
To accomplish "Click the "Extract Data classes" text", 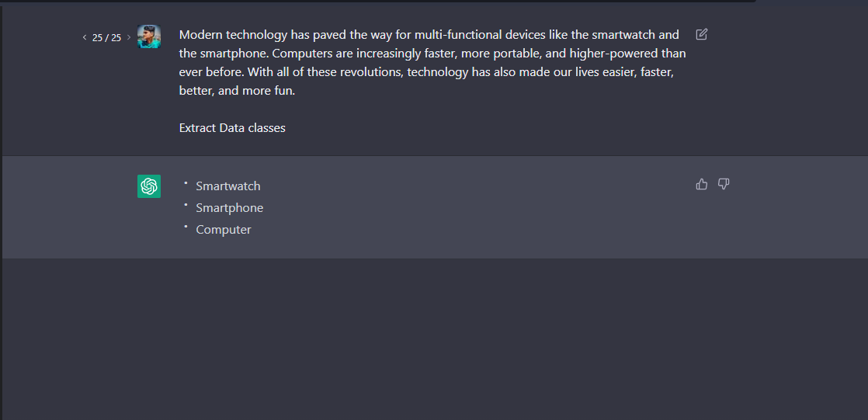I will tap(232, 128).
